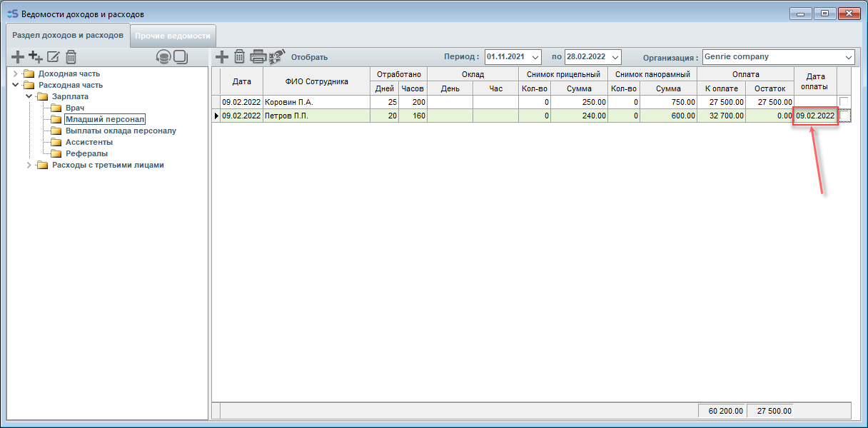Open the Организация combo box
Screen dimensions: 868x428
tap(848, 57)
